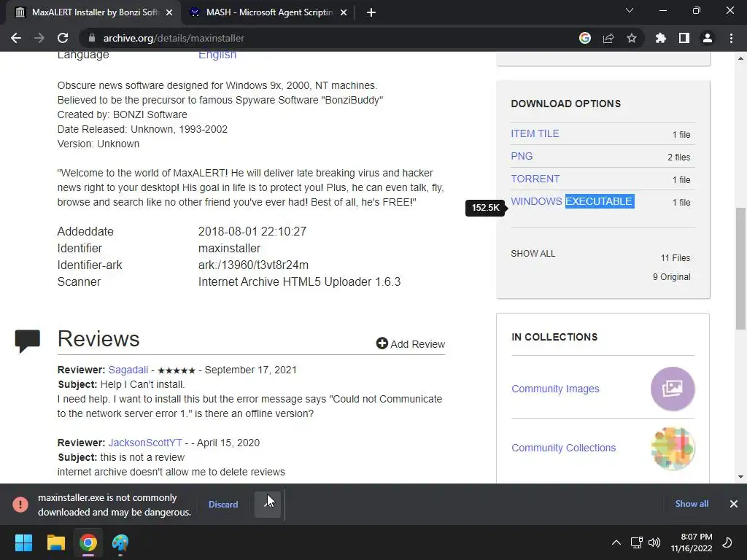Open the network tray icon

tap(636, 542)
